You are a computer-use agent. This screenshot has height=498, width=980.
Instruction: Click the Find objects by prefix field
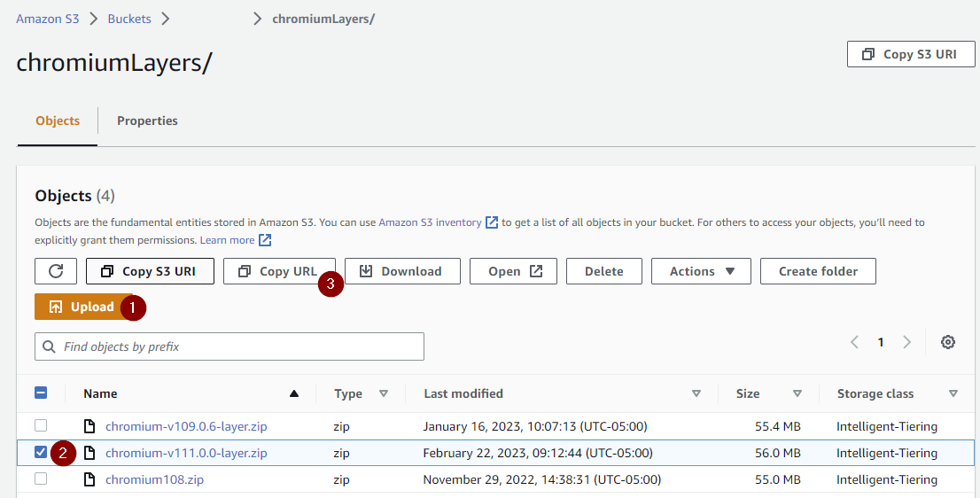229,346
